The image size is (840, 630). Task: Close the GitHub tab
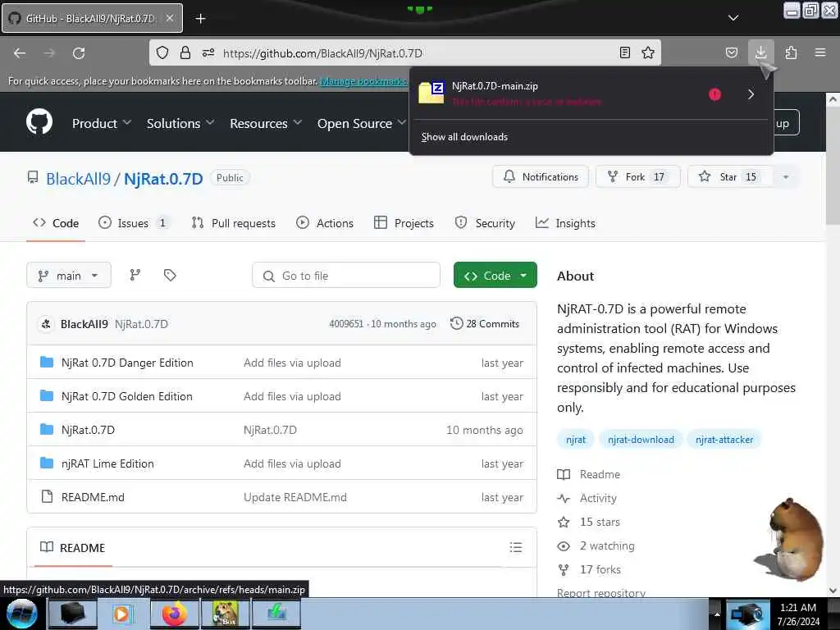coord(169,18)
